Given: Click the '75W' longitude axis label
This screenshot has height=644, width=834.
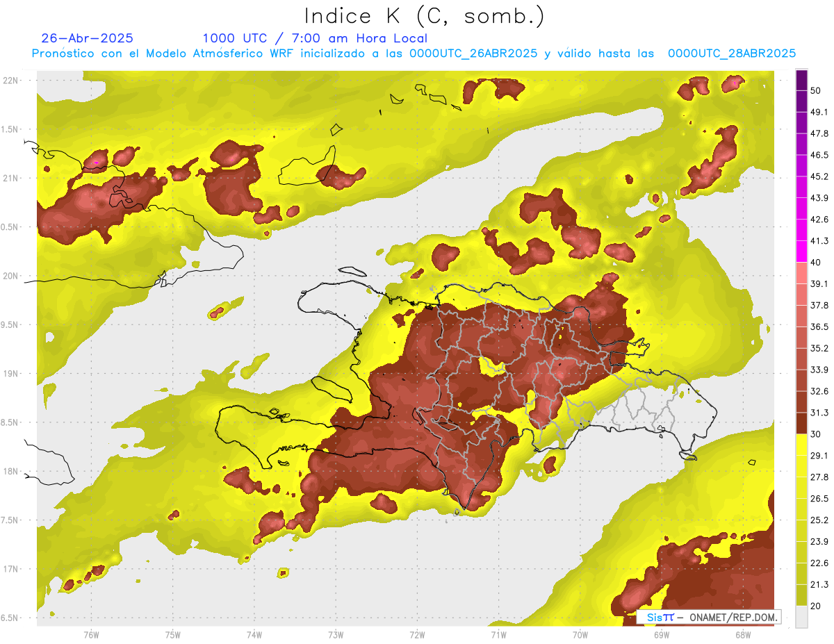Looking at the screenshot, I should [x=172, y=634].
